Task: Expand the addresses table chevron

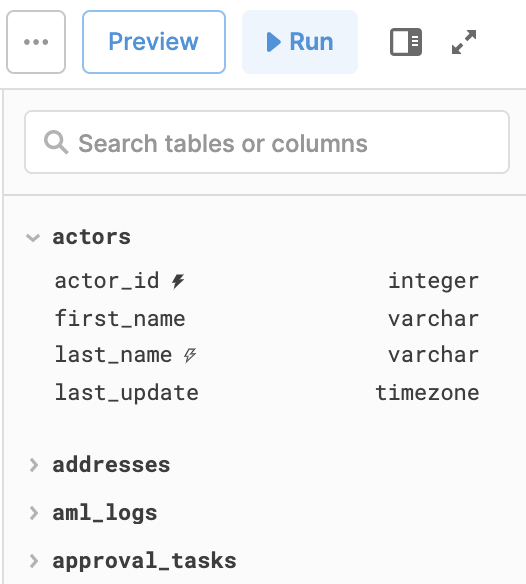Action: (x=34, y=465)
